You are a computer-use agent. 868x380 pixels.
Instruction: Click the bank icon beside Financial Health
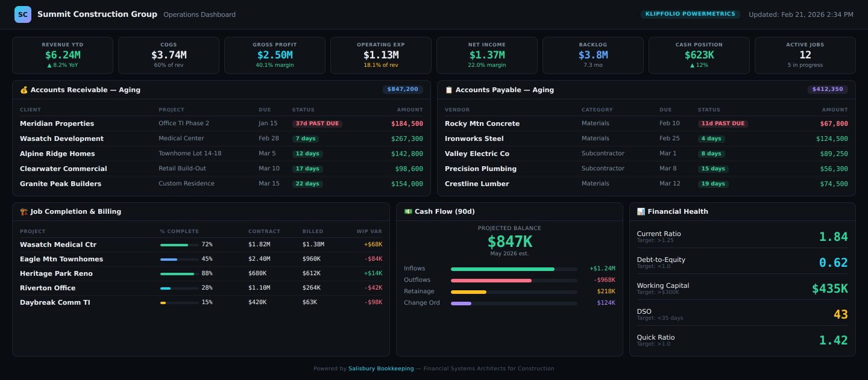coord(641,211)
